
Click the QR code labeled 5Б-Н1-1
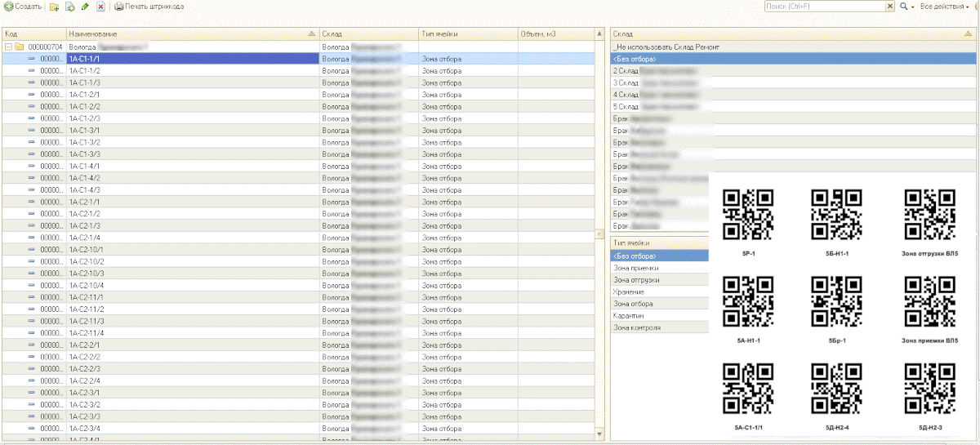point(836,215)
